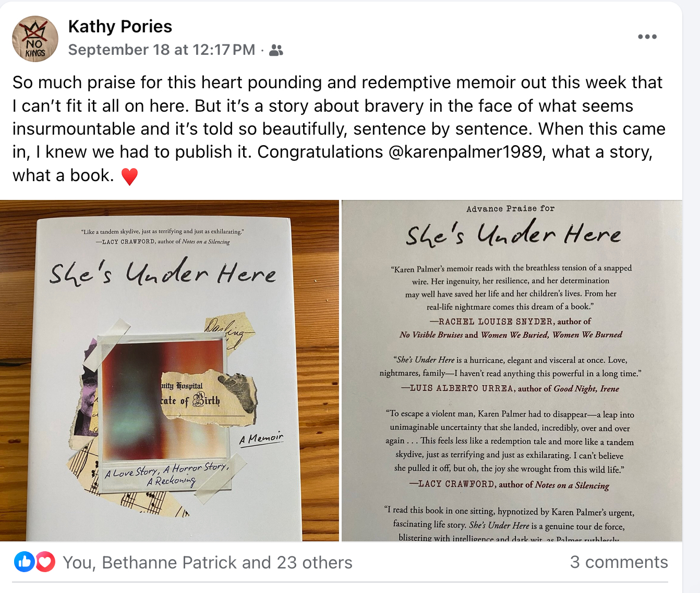
Task: Open the three-dot post options menu
Action: [x=647, y=37]
